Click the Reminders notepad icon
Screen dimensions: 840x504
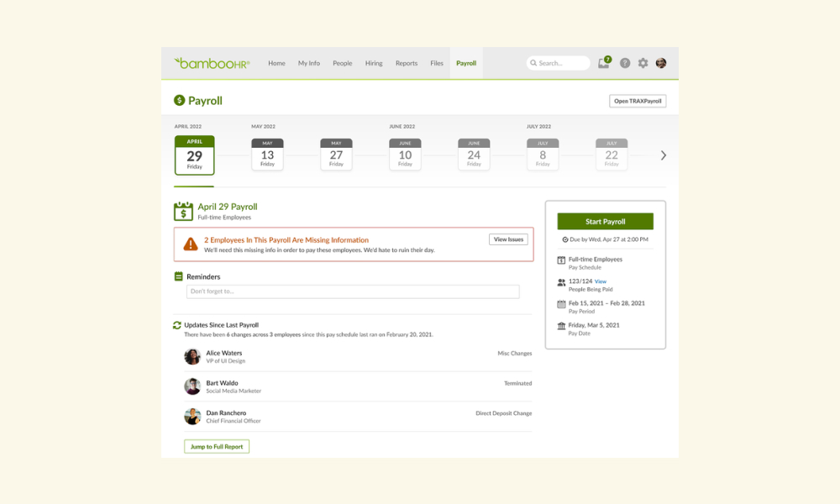click(x=178, y=276)
